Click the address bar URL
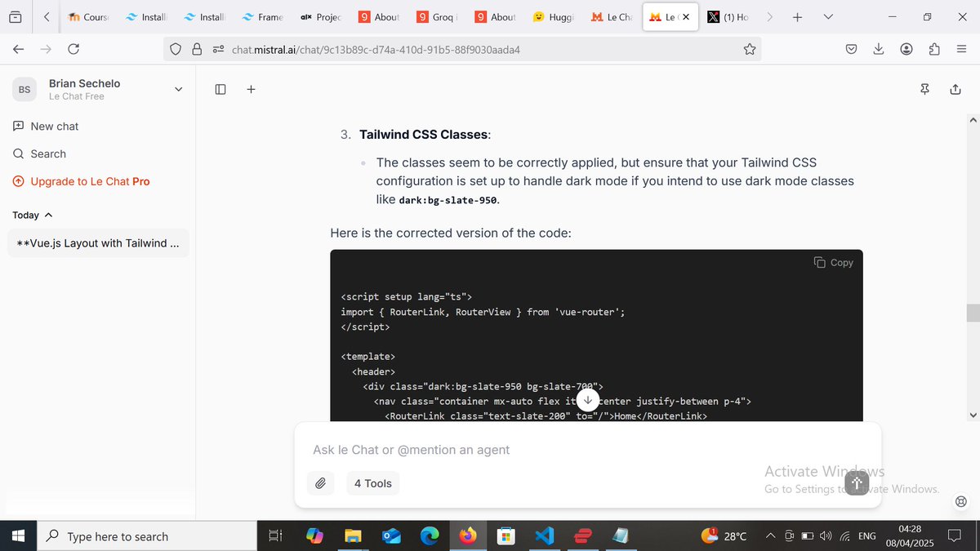Screen dimensions: 980x551 tap(376, 50)
